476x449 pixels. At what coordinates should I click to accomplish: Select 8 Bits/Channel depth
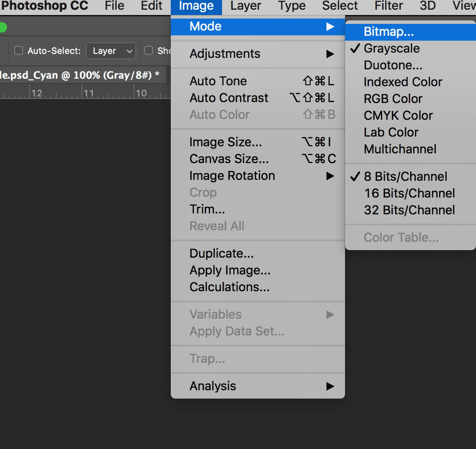tap(411, 177)
